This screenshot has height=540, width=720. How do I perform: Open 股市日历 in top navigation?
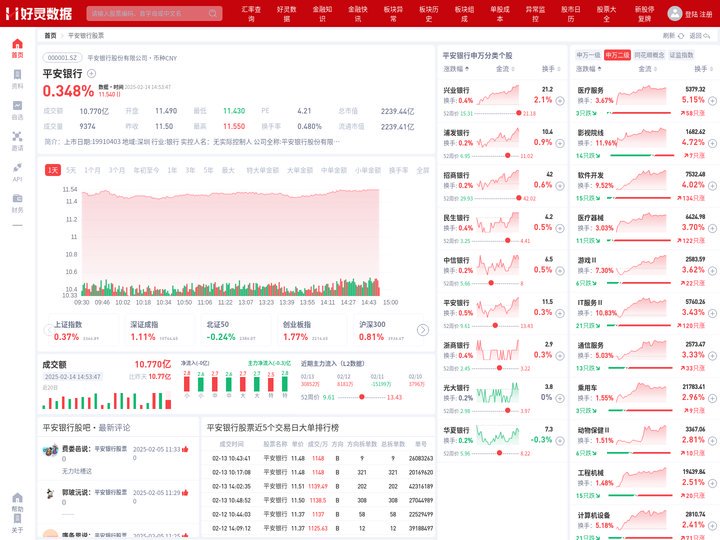(x=571, y=14)
